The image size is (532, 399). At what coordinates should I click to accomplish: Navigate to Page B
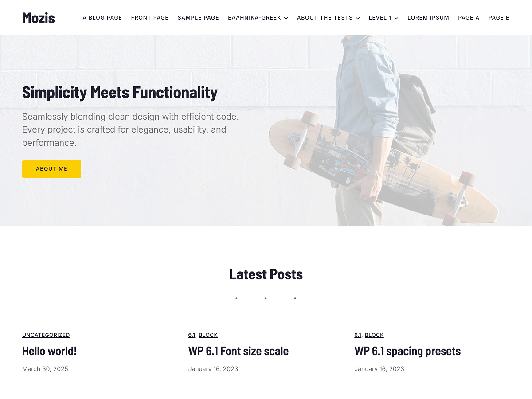click(499, 18)
